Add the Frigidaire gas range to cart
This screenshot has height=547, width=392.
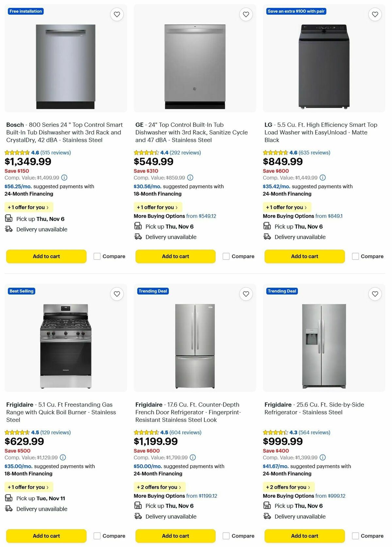click(x=46, y=536)
